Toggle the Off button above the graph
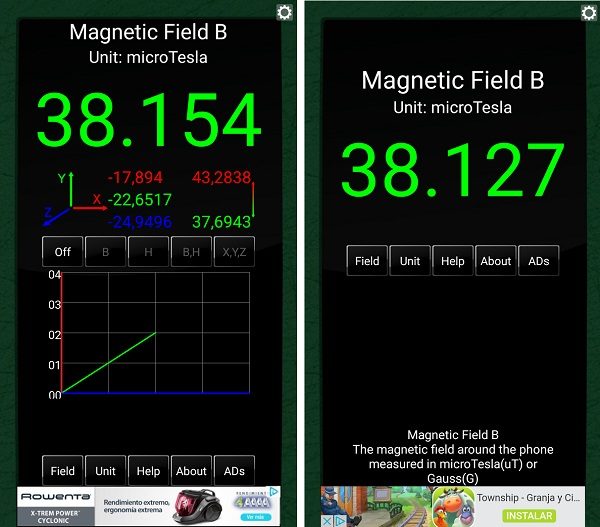Screen dimensions: 600x527 click(62, 253)
